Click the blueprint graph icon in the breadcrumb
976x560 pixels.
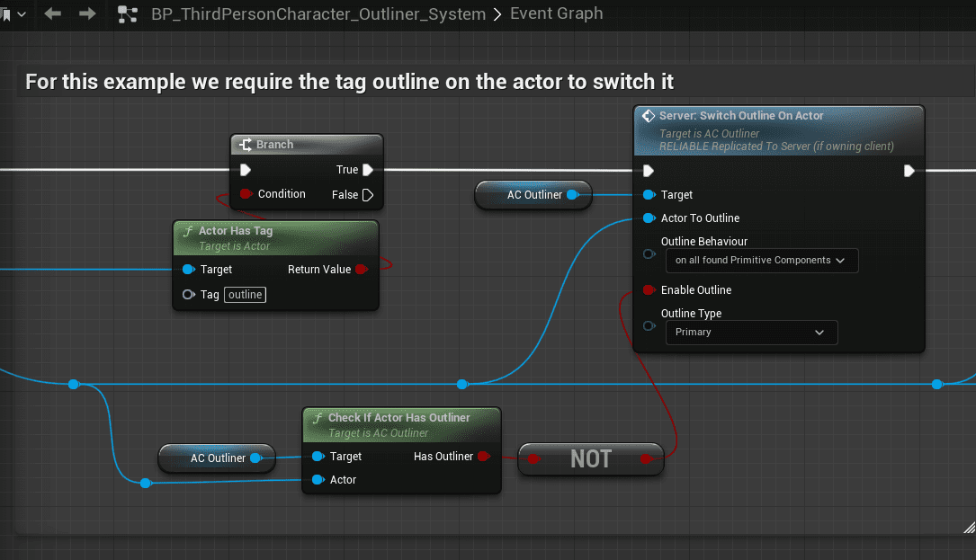[127, 13]
